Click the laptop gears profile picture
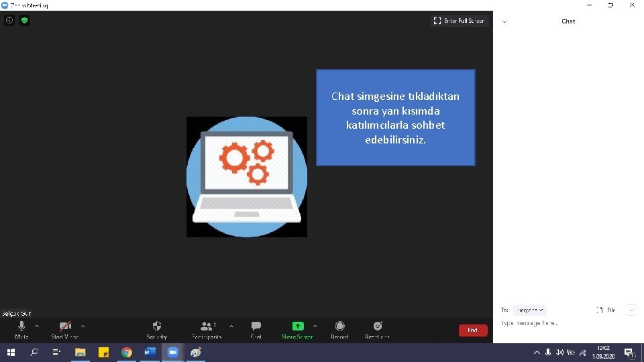Viewport: 644px width, 362px height. [x=246, y=177]
